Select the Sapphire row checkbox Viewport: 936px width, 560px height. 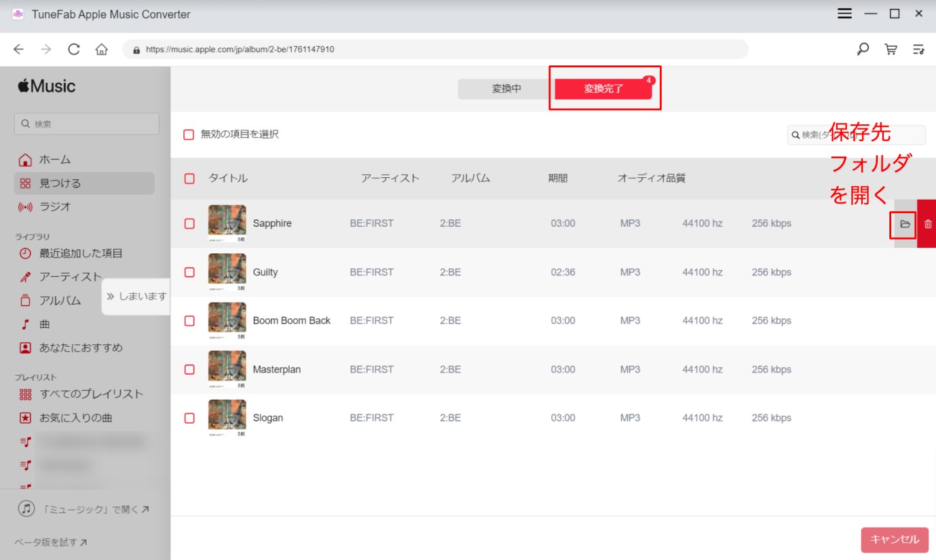pyautogui.click(x=189, y=223)
